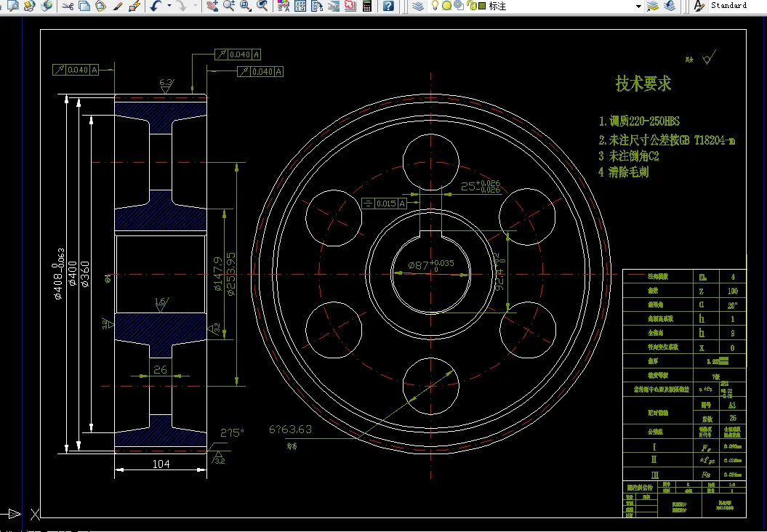Image resolution: width=767 pixels, height=532 pixels.
Task: Select the 0.015 A symmetry tolerance frame
Action: click(x=384, y=203)
